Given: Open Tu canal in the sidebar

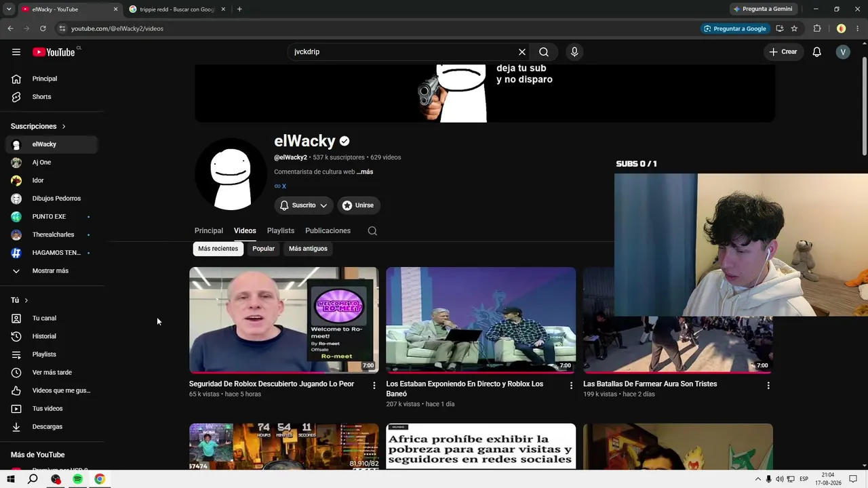Looking at the screenshot, I should (52, 318).
